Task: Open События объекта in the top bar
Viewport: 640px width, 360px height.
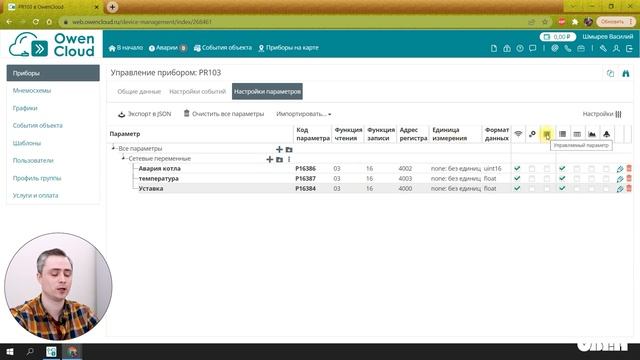Action: tap(223, 48)
